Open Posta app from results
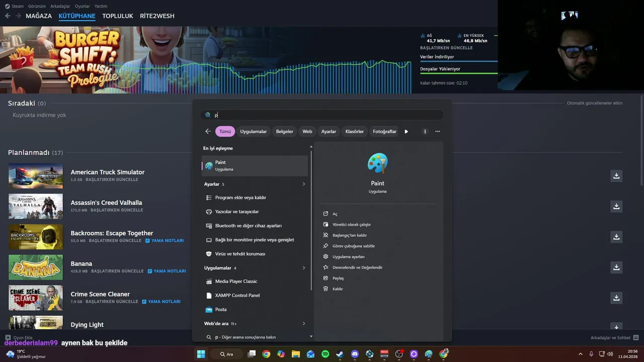The image size is (644, 362). [x=255, y=310]
